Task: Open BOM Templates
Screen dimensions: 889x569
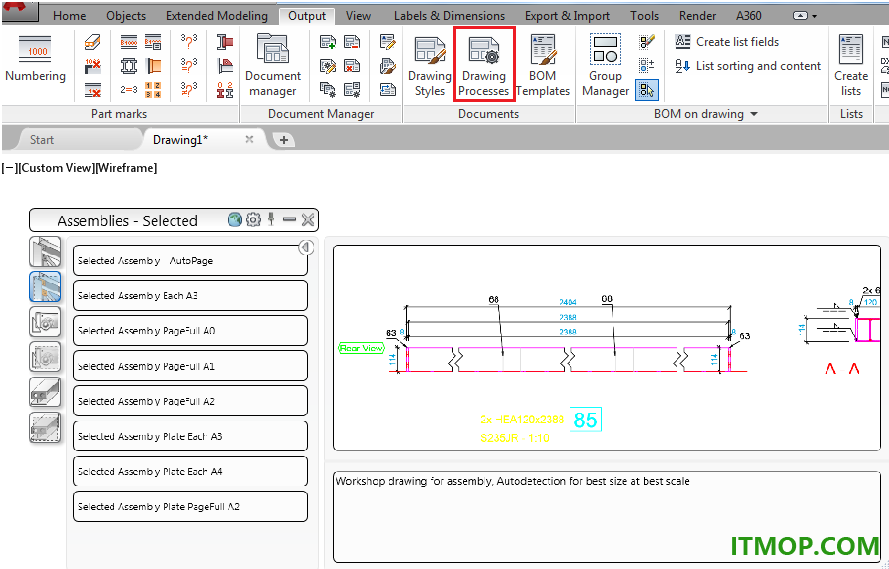Action: pyautogui.click(x=543, y=66)
